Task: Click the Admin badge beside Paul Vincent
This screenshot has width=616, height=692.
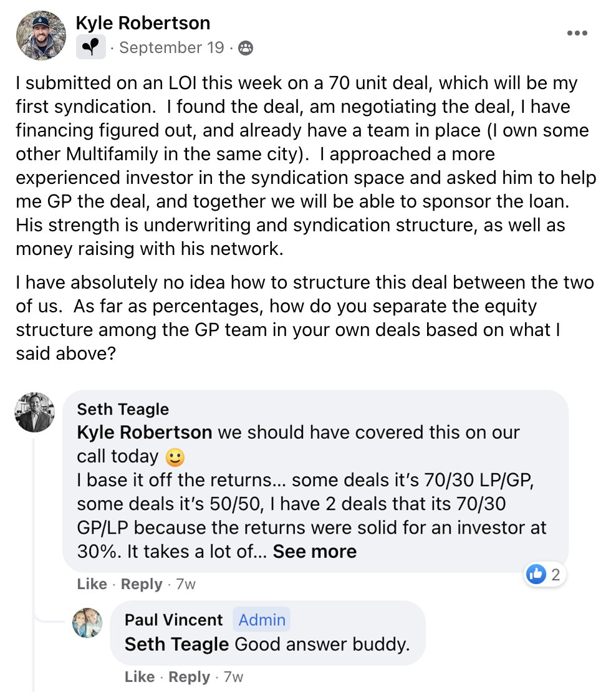Action: click(x=262, y=620)
